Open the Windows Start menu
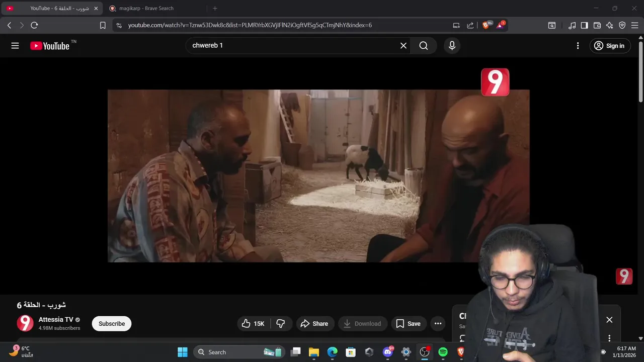Screen dimensions: 644x362 tap(183, 352)
